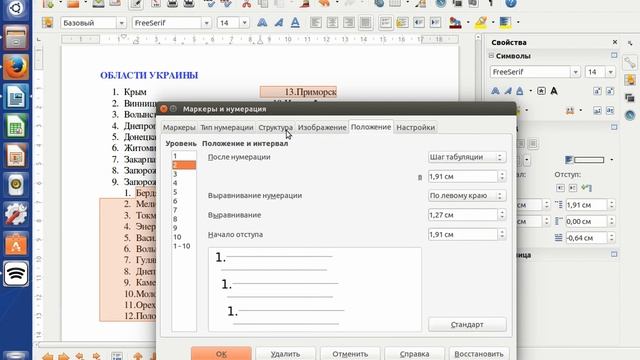Image resolution: width=640 pixels, height=360 pixels.
Task: Open more options for Символы section
Action: pos(614,55)
